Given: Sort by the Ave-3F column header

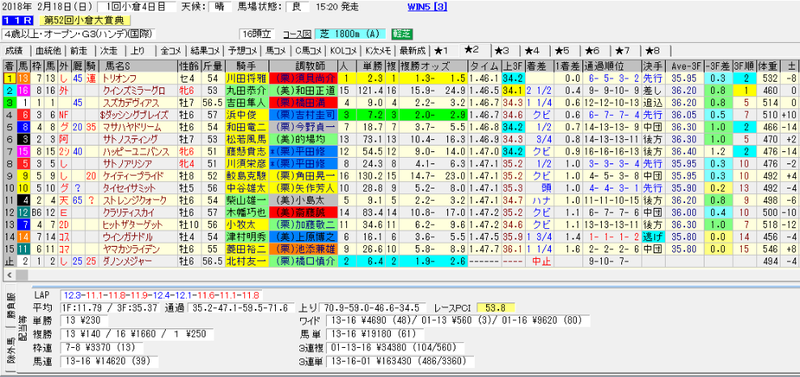Looking at the screenshot, I should (x=685, y=66).
